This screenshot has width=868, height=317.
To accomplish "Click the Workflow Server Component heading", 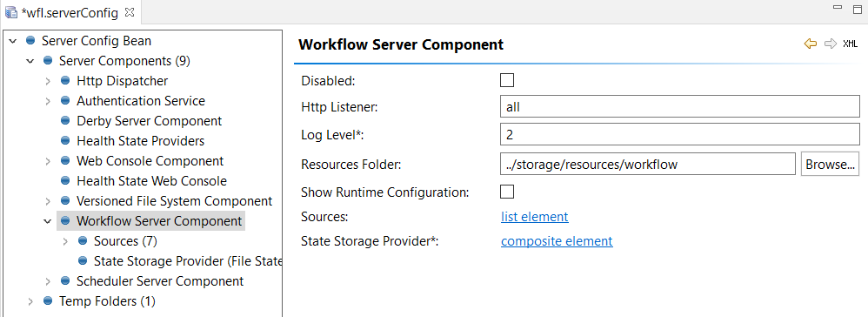I will point(401,44).
